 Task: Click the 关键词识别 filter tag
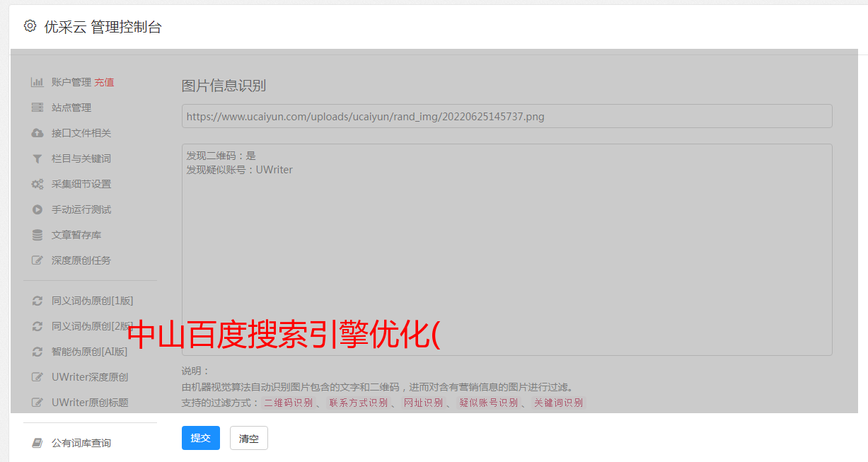point(559,403)
